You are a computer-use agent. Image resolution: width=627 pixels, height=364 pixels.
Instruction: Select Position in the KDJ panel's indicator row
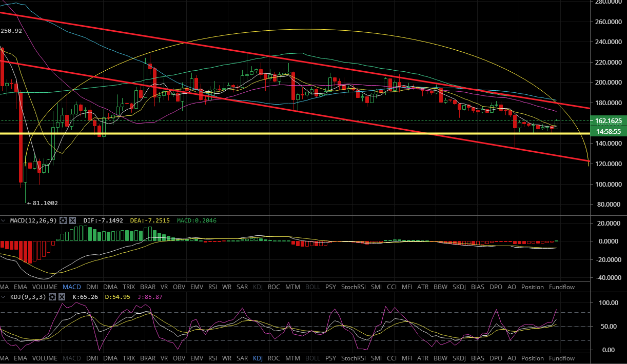(532, 358)
